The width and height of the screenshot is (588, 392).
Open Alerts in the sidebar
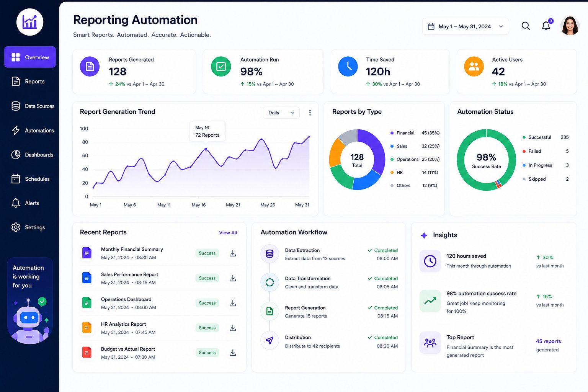click(25, 203)
